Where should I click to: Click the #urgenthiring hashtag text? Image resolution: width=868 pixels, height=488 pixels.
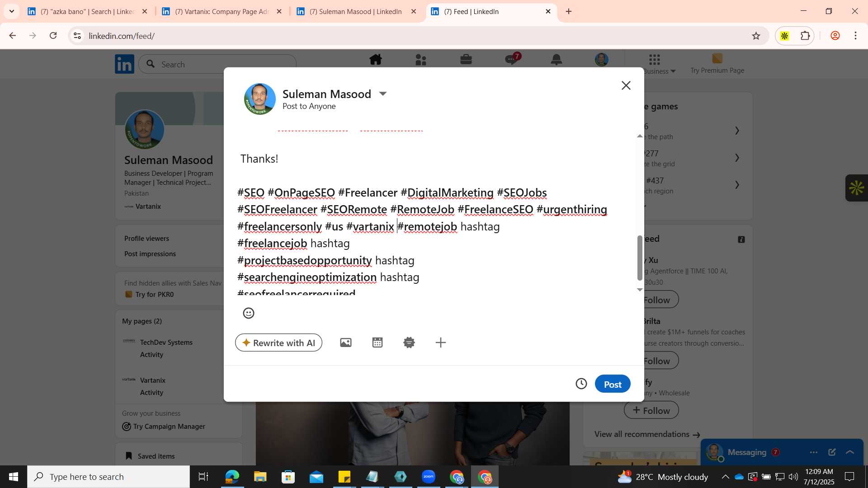click(x=572, y=210)
